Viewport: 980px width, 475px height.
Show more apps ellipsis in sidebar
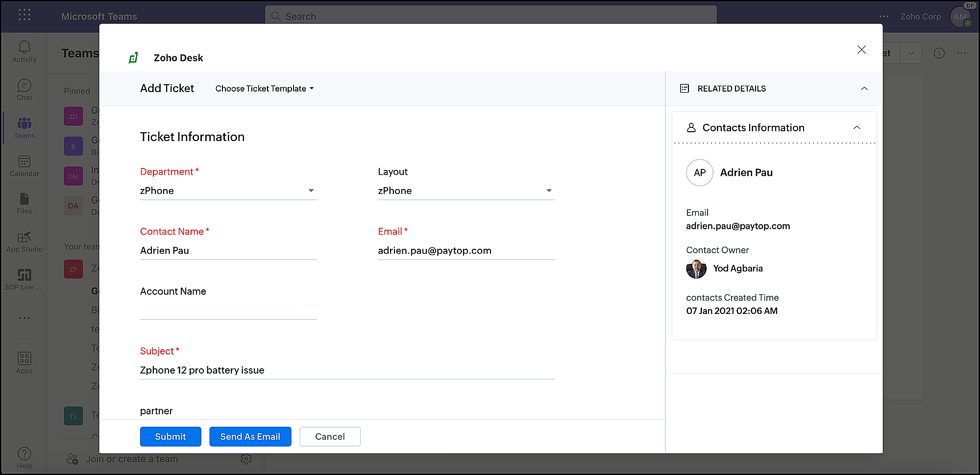[24, 318]
